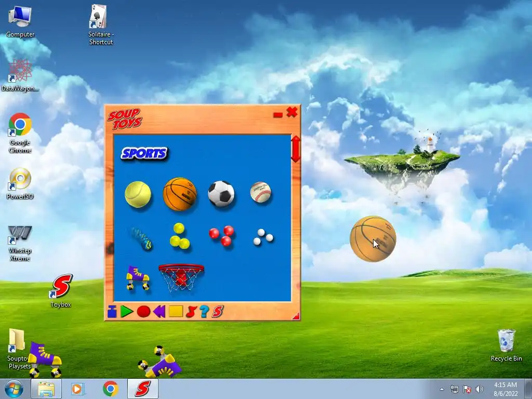Click the red resize corner of the toybox
532x399 pixels.
[x=296, y=316]
